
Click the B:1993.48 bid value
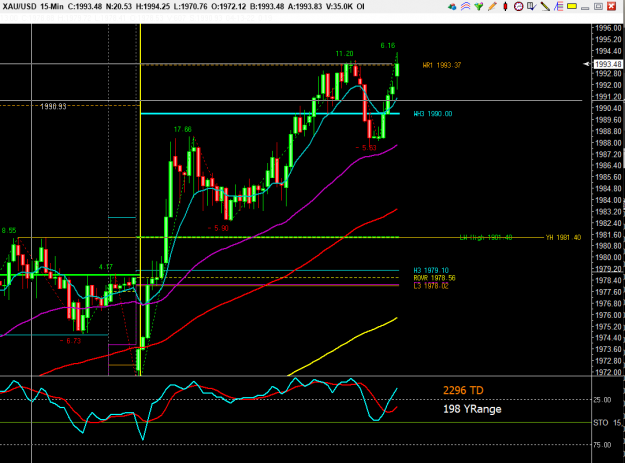pos(267,7)
